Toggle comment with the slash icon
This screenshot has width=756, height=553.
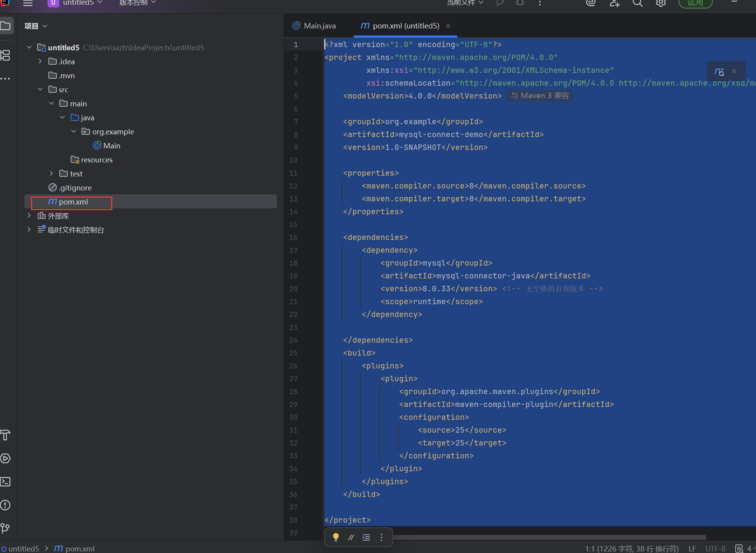(x=351, y=537)
